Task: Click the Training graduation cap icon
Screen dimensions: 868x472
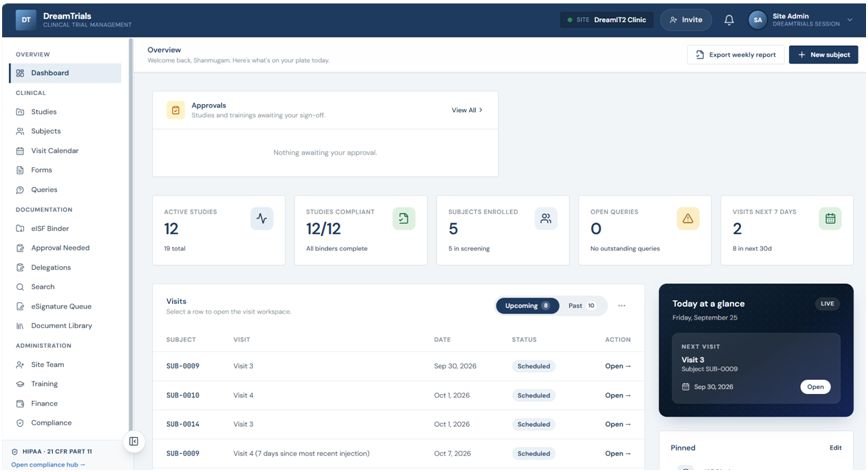Action: [20, 384]
